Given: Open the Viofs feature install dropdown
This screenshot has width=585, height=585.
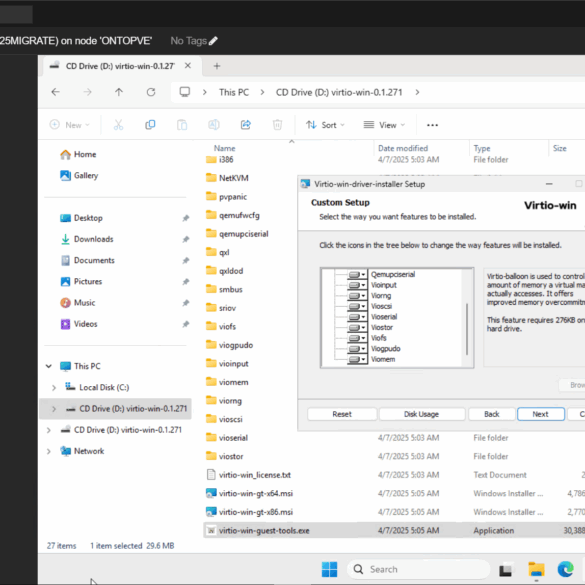Looking at the screenshot, I should 357,338.
